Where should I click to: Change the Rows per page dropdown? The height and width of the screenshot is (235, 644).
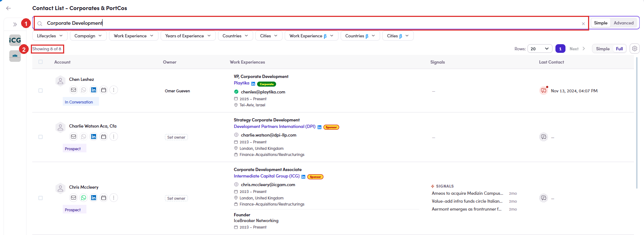click(x=540, y=49)
